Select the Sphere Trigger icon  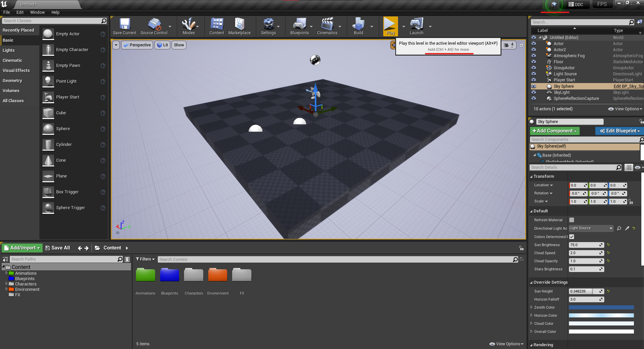(48, 208)
